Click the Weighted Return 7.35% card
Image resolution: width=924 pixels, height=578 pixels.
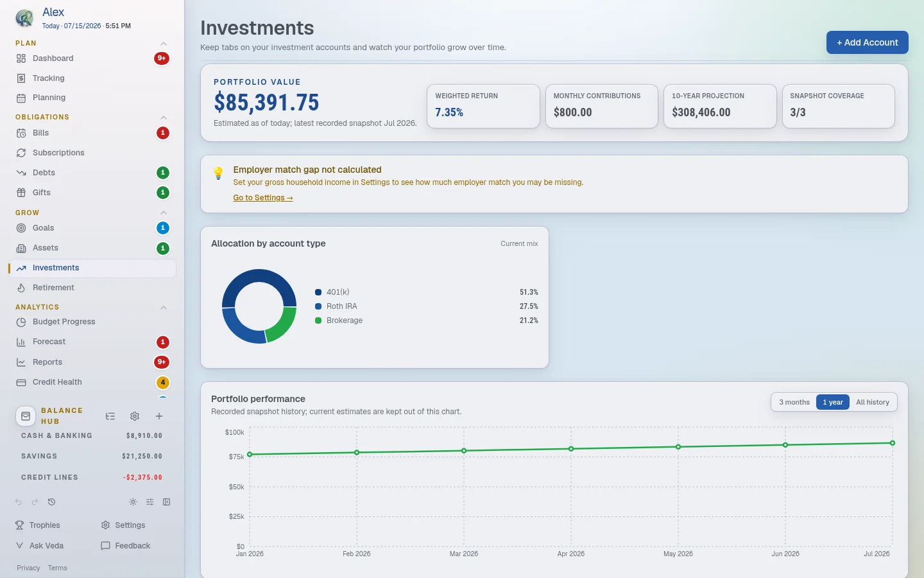tap(483, 106)
